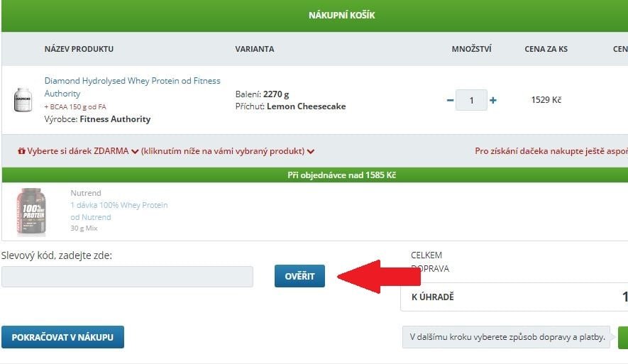Click the Diamond protein product thumbnail
This screenshot has width=628, height=364.
point(23,100)
